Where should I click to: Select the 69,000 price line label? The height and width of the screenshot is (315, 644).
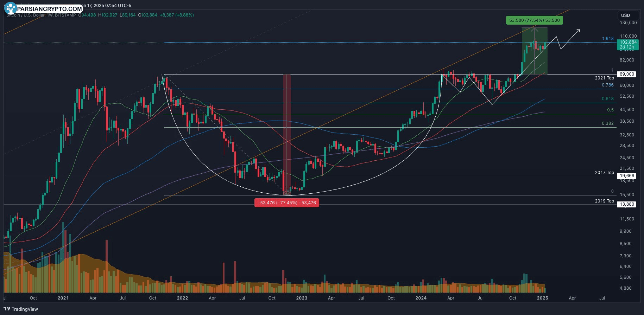coord(627,74)
